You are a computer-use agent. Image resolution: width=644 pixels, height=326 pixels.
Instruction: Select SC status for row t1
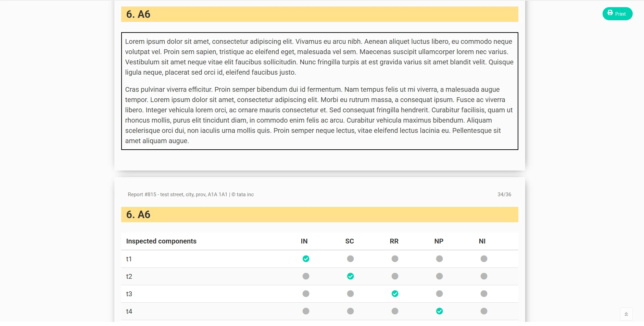click(x=350, y=259)
